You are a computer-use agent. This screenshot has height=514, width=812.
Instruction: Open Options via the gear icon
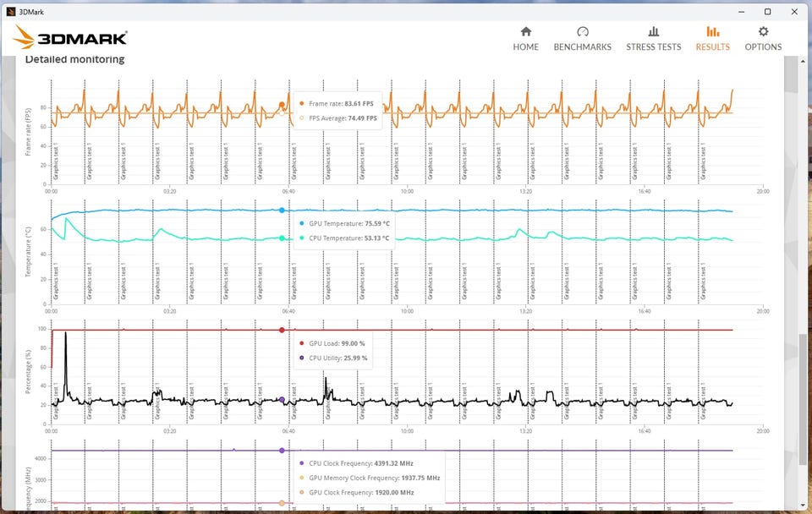(763, 32)
